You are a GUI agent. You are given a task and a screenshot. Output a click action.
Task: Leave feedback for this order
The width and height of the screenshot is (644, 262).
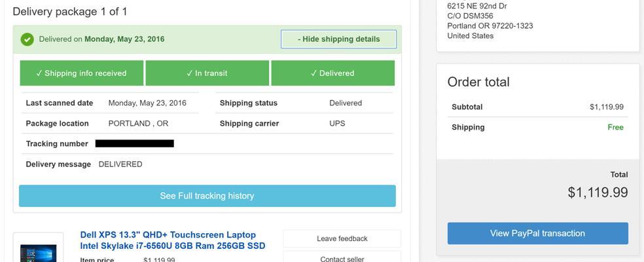click(x=342, y=238)
